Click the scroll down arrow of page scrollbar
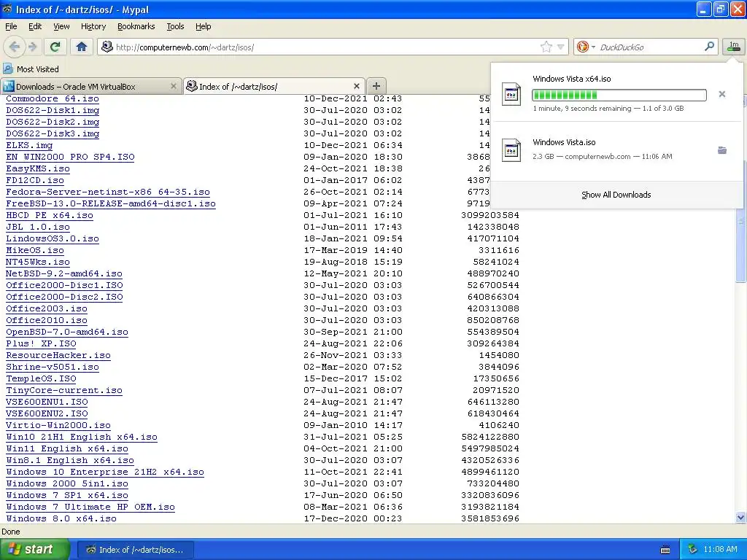Image resolution: width=747 pixels, height=560 pixels. point(741,518)
